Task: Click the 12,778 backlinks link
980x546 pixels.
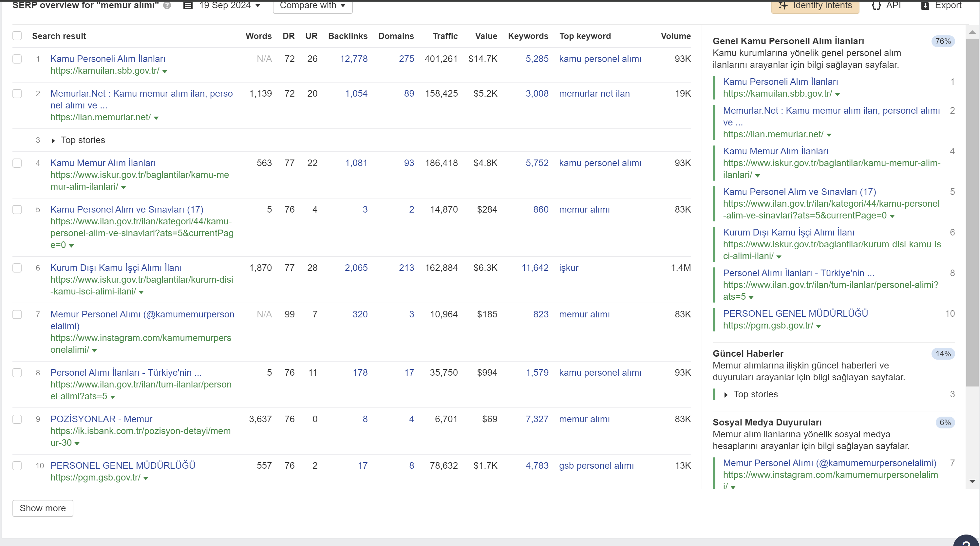Action: tap(354, 59)
